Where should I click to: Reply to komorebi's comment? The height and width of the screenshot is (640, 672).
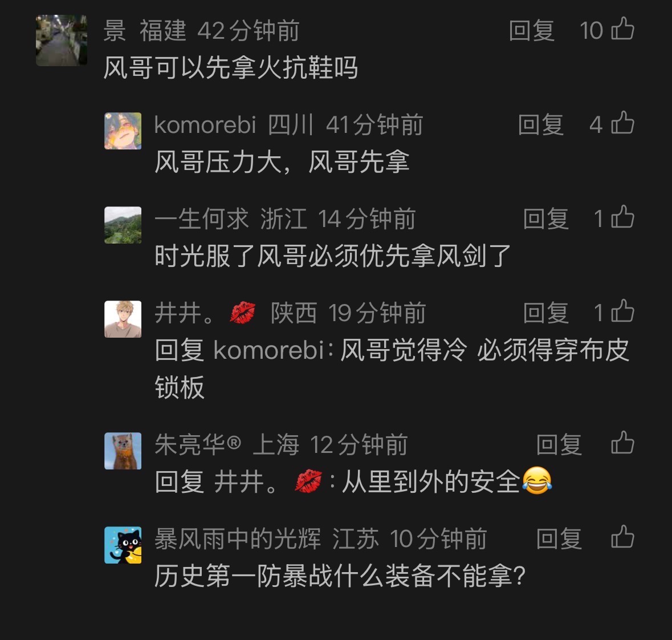(541, 125)
